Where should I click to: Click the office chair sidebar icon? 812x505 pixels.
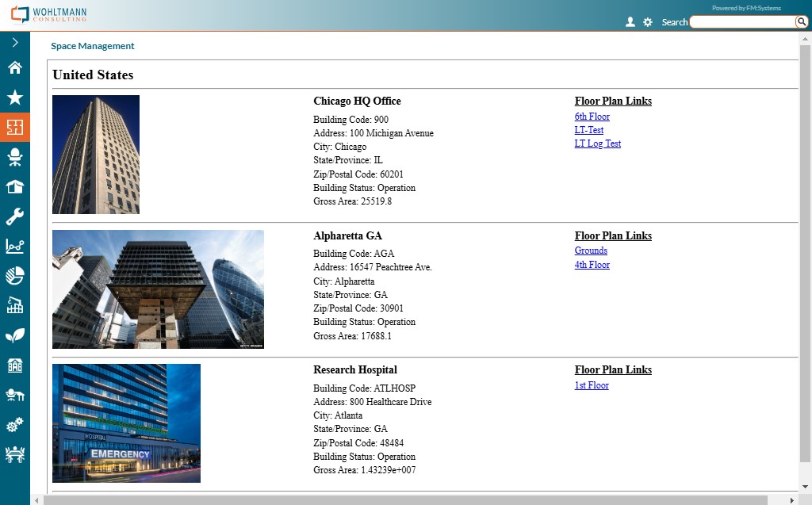pos(15,157)
